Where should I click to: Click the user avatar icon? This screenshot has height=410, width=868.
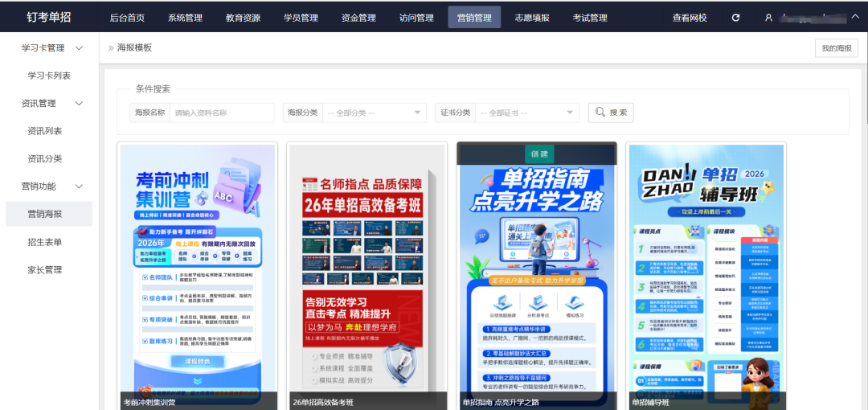[x=768, y=18]
